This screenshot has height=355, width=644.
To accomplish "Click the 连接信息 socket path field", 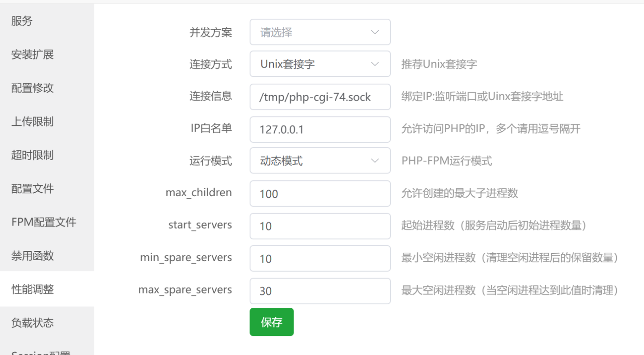I will pyautogui.click(x=320, y=97).
